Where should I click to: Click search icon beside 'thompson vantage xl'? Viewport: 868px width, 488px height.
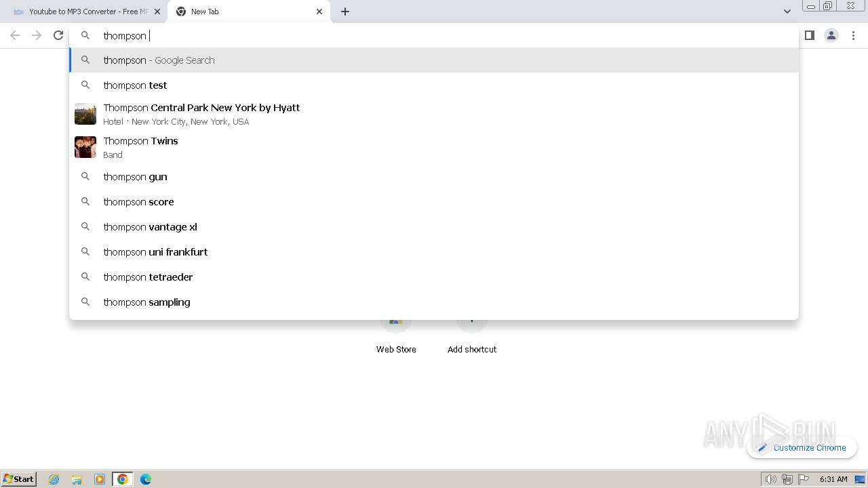tap(85, 227)
